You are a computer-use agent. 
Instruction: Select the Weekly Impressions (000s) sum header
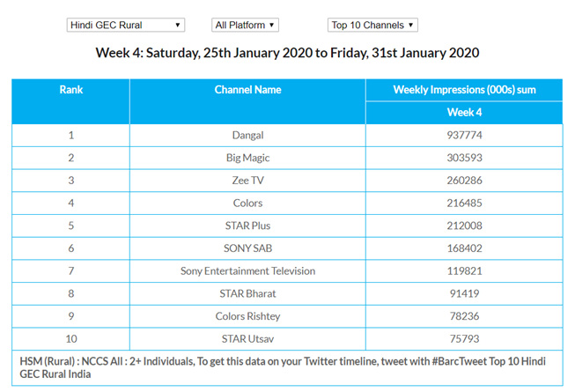click(x=464, y=90)
